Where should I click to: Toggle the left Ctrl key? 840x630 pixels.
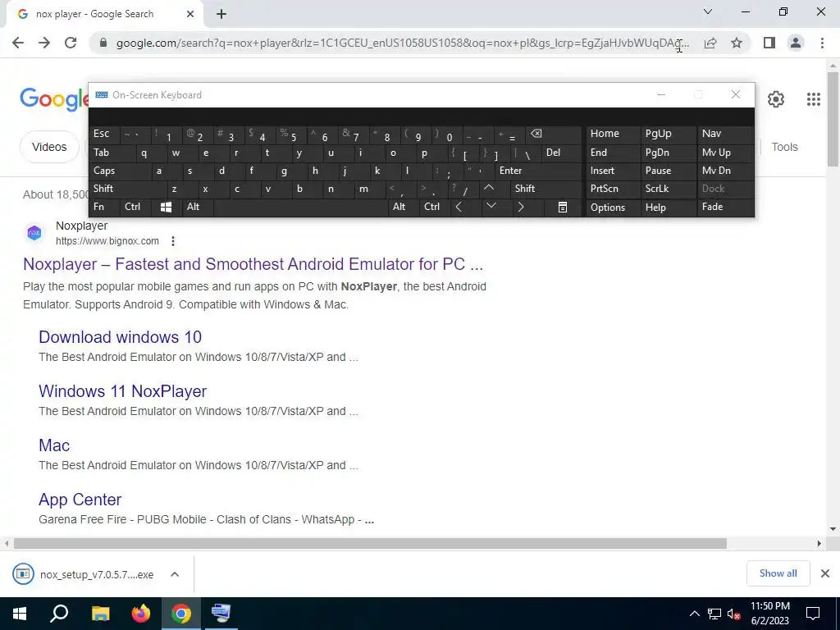click(x=135, y=207)
